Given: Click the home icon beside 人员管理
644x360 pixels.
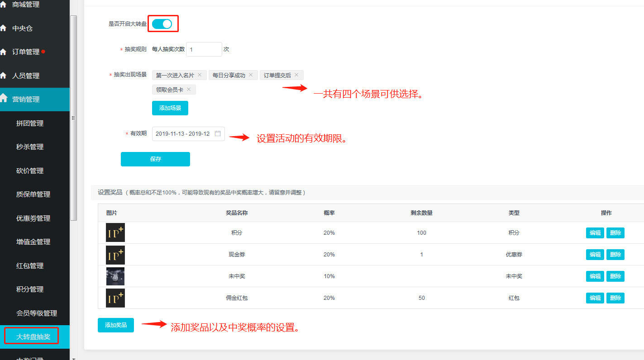Looking at the screenshot, I should point(4,76).
